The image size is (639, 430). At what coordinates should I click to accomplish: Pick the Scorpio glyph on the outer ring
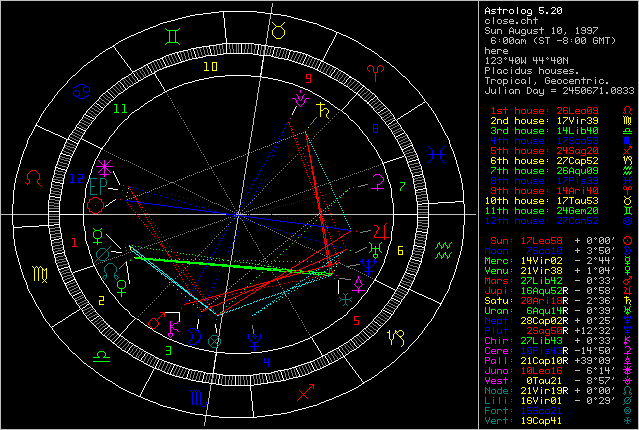(x=199, y=398)
